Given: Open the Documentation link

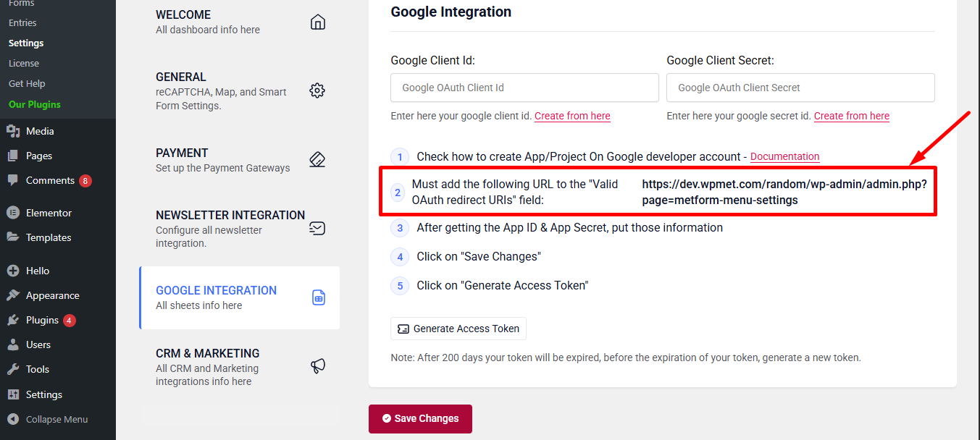Looking at the screenshot, I should point(784,156).
